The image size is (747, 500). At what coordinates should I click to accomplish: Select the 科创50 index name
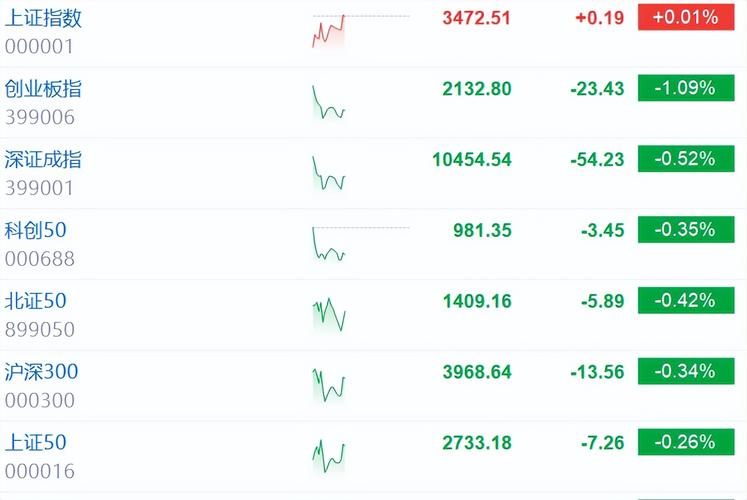tap(36, 230)
